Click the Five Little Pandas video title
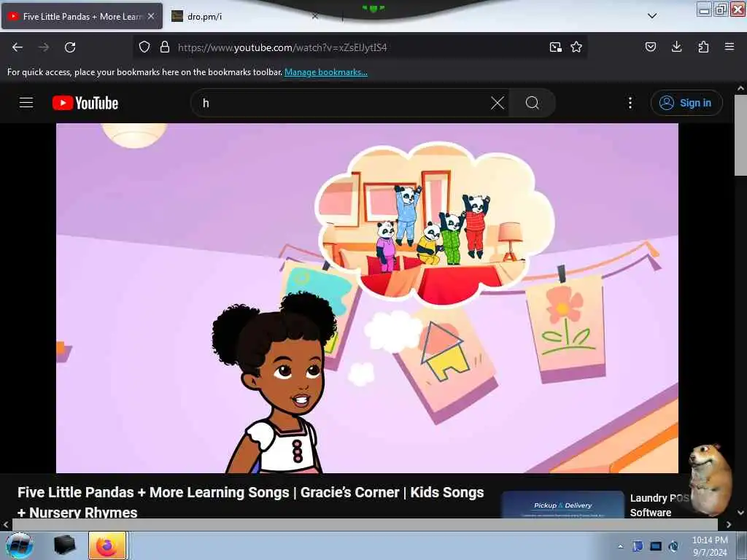Image resolution: width=747 pixels, height=560 pixels. (x=251, y=502)
